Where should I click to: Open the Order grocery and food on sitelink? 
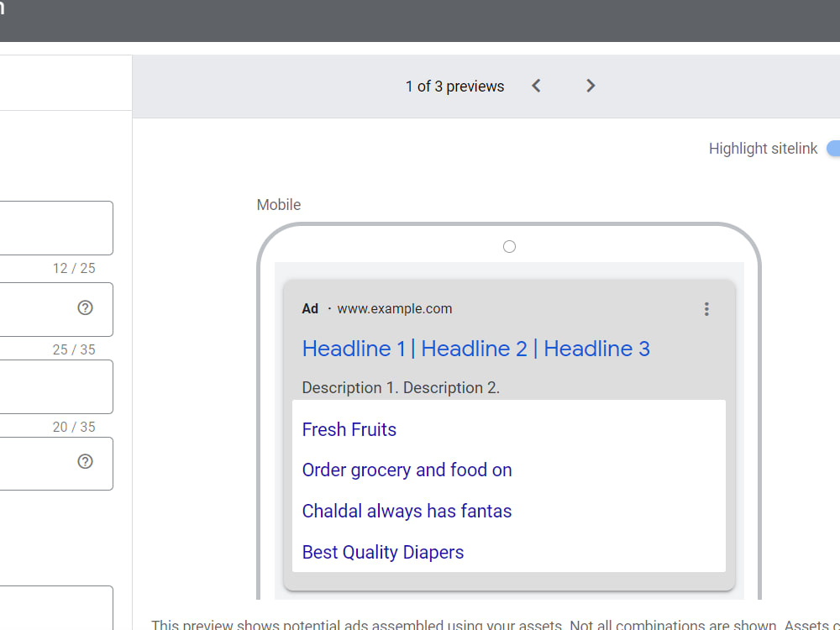click(407, 470)
